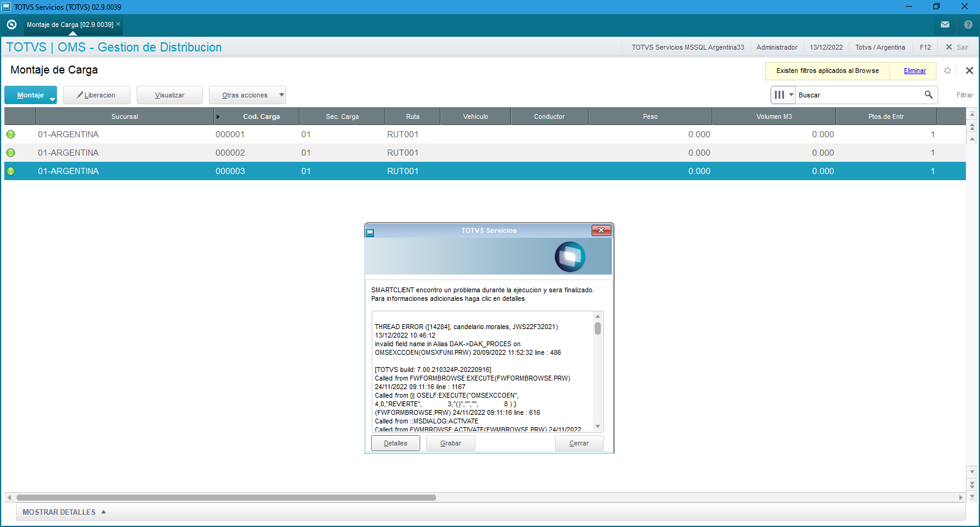Click green status dot for carga 000003
Image resolution: width=980 pixels, height=527 pixels.
(x=10, y=171)
